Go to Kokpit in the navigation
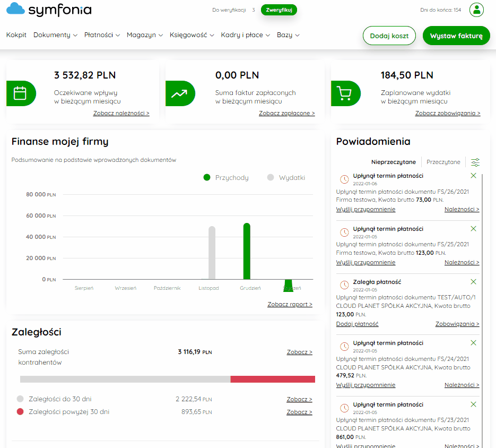Screen dimensions: 496x448 pyautogui.click(x=16, y=35)
